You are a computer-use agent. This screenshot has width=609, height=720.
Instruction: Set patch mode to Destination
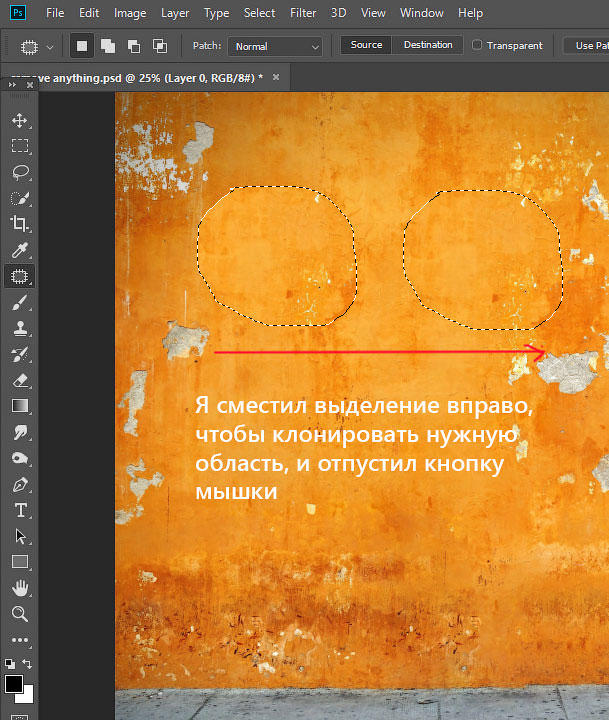tap(428, 45)
